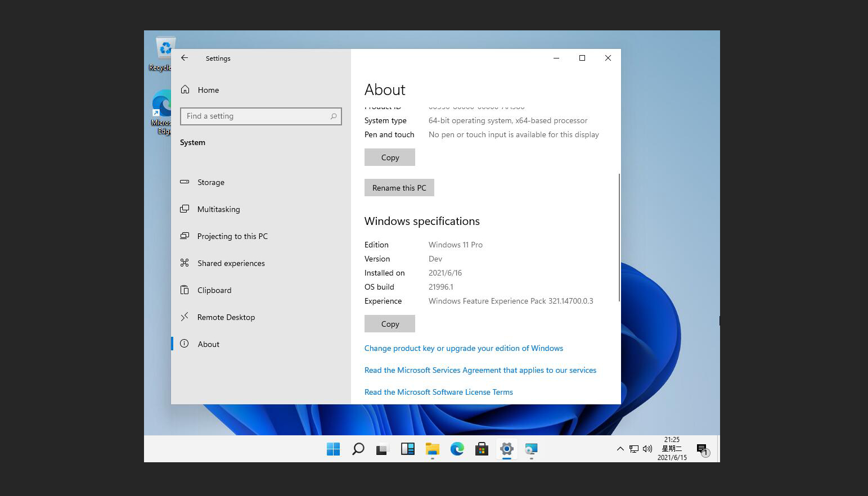Viewport: 868px width, 496px height.
Task: Click the Rename this PC button
Action: (x=399, y=188)
